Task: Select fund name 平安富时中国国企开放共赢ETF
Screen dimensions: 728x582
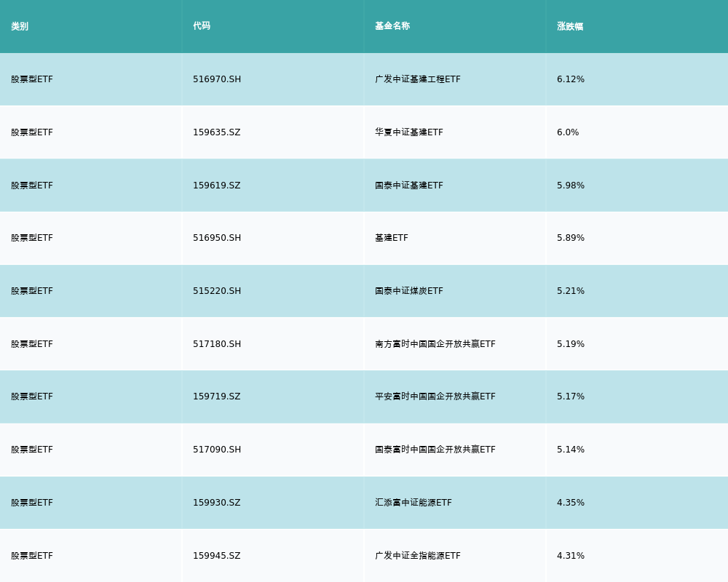Action: [x=435, y=396]
